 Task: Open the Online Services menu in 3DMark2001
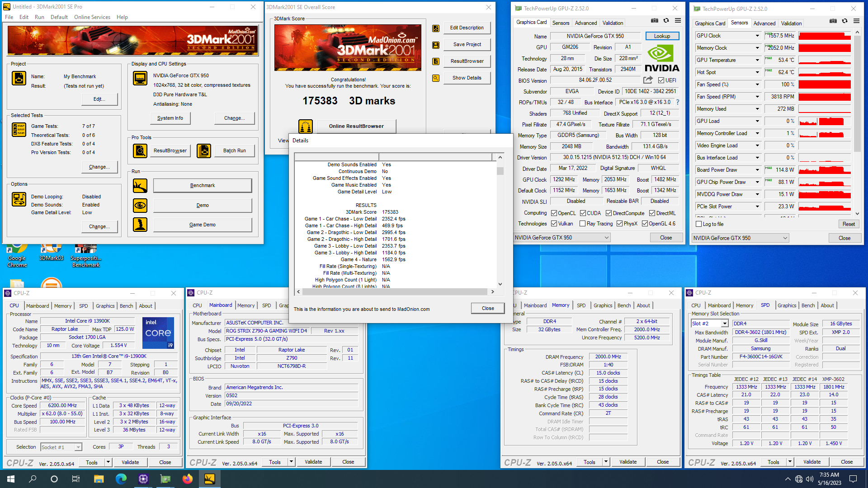click(92, 17)
